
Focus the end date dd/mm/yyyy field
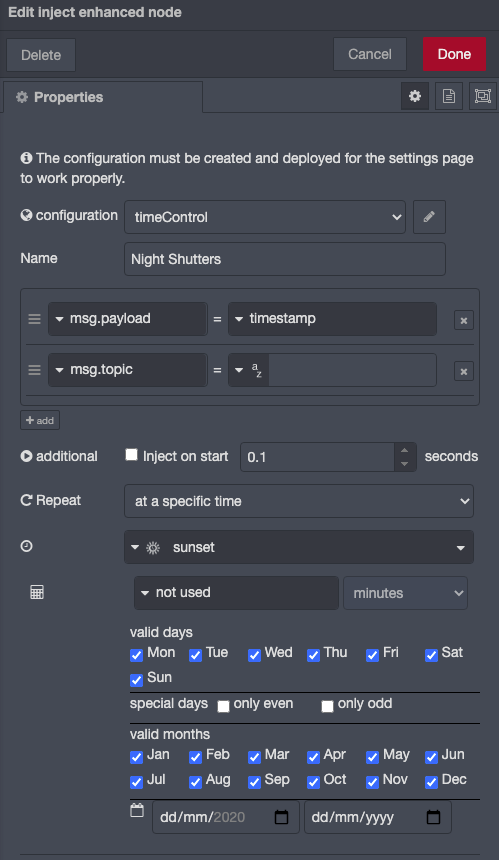[378, 817]
